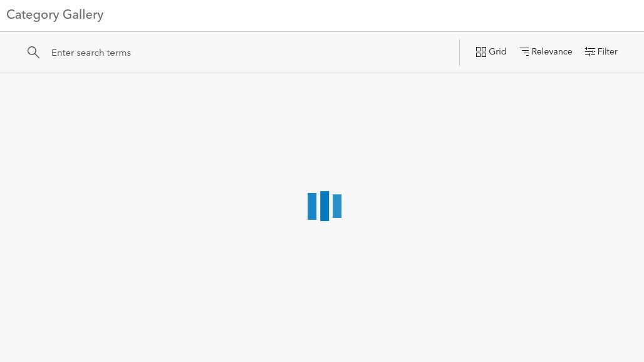Click the search placeholder text

coord(91,53)
